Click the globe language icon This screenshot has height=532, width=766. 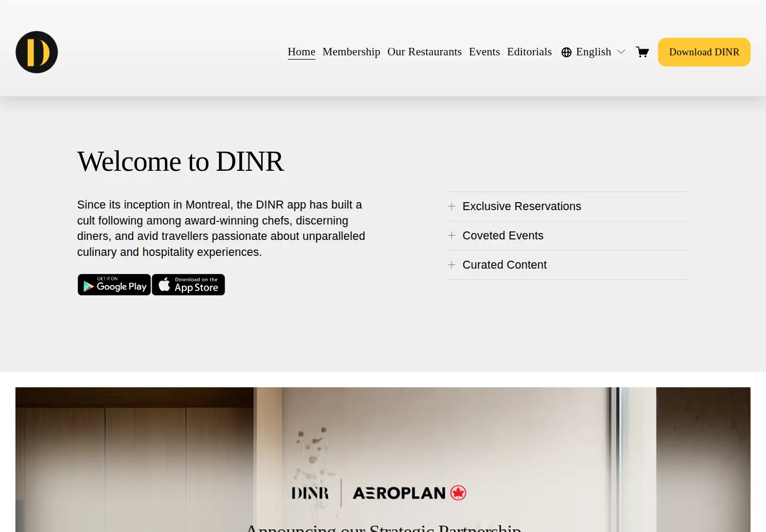[567, 52]
